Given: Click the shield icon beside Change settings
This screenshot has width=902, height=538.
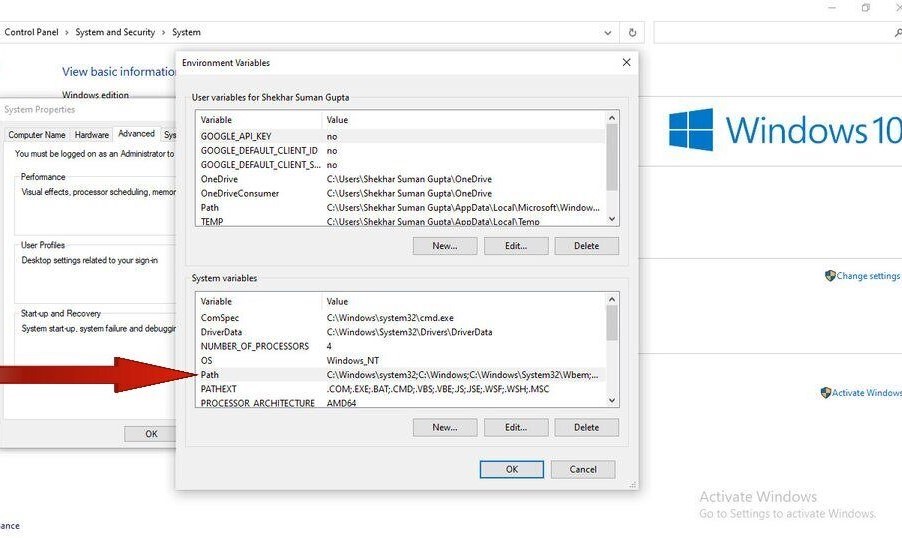Looking at the screenshot, I should pos(830,276).
